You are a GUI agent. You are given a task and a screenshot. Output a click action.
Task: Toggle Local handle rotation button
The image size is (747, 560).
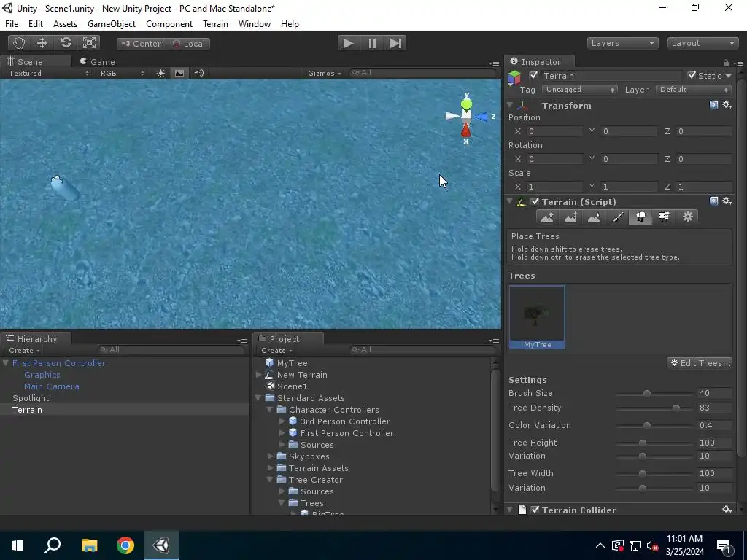pyautogui.click(x=188, y=44)
